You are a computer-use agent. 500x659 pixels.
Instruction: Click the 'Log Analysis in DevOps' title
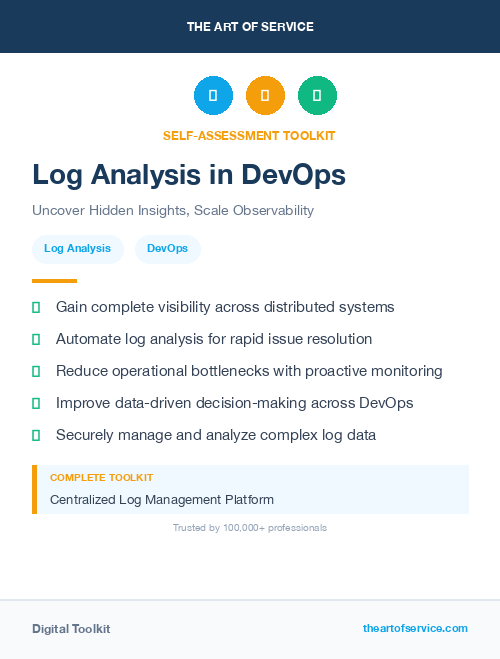pos(189,175)
